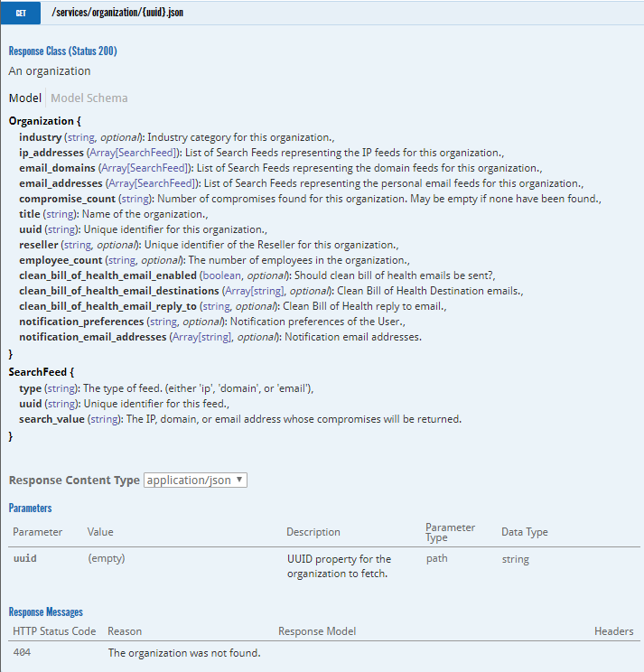Click the 'An organization' description text
Screen dimensions: 644x672
click(50, 71)
